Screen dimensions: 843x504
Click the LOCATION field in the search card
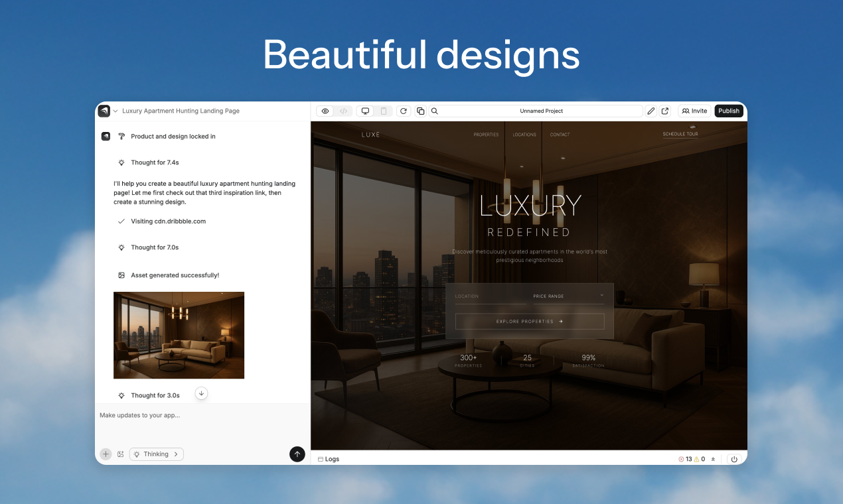click(490, 296)
